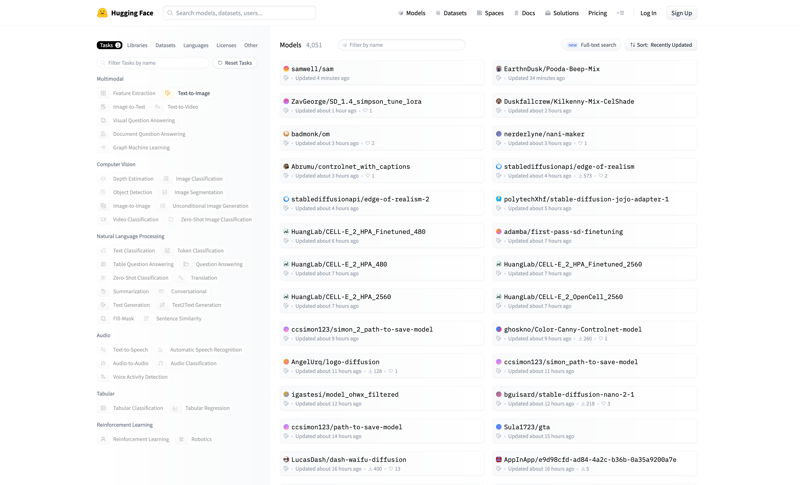
Task: Toggle the Question Answering task filter
Action: coord(213,264)
